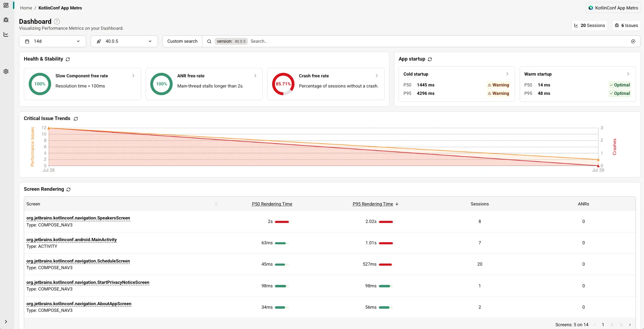Click the 20 Sessions button
The width and height of the screenshot is (644, 329).
click(590, 26)
